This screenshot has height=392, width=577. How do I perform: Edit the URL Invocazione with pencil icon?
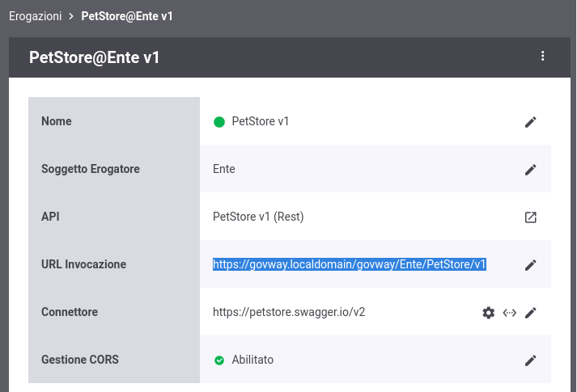coord(530,265)
